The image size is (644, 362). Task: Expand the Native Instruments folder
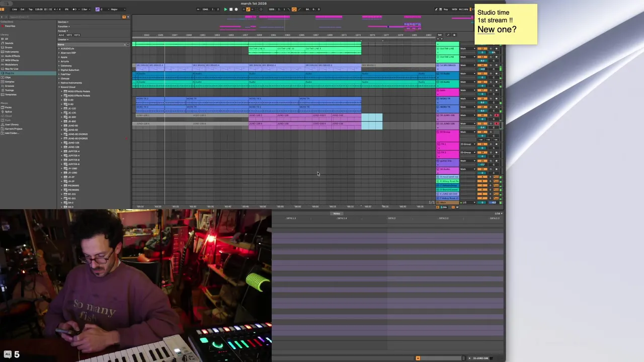pos(59,82)
